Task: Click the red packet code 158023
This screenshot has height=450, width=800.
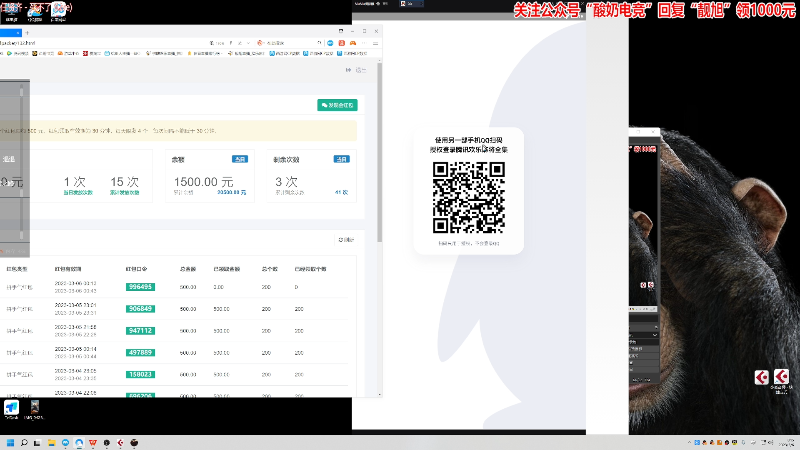Action: (x=140, y=374)
